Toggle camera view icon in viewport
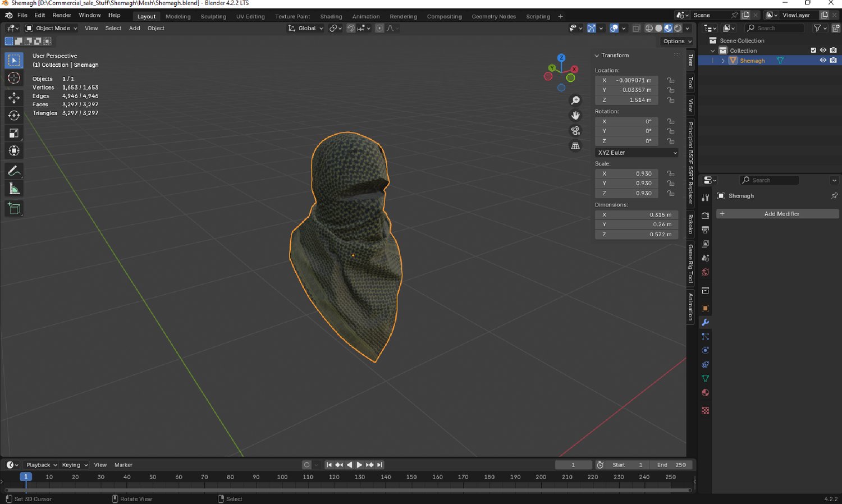 pos(575,131)
